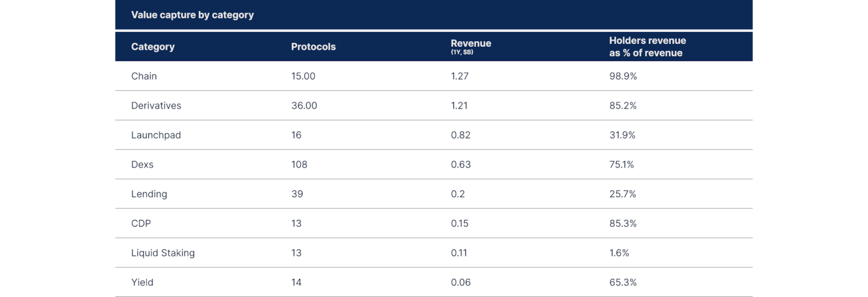Image resolution: width=868 pixels, height=297 pixels.
Task: Click Yield's 65.3% holders revenue cell
Action: coord(623,283)
